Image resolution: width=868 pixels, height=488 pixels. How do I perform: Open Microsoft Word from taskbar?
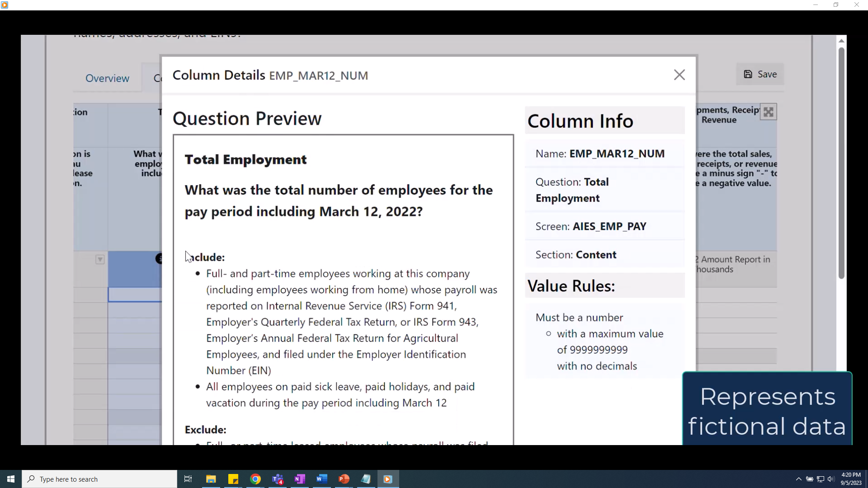[x=321, y=479]
